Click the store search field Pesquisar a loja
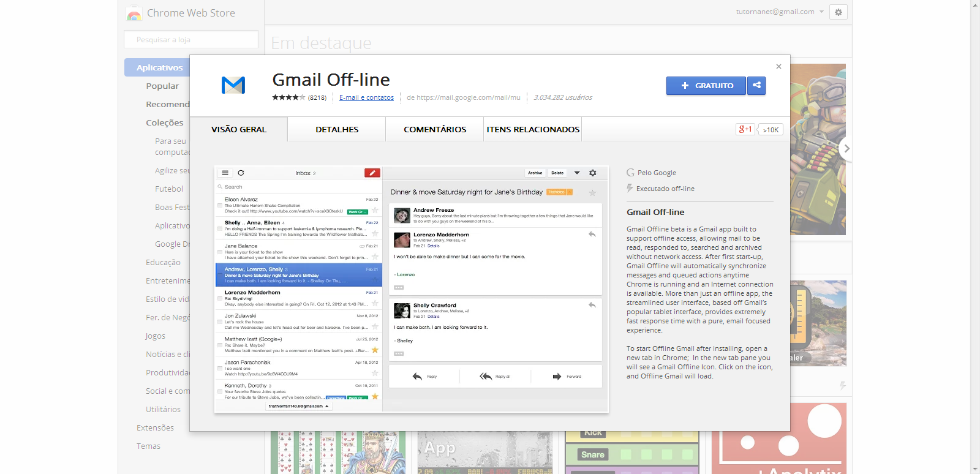This screenshot has height=474, width=980. [x=191, y=39]
